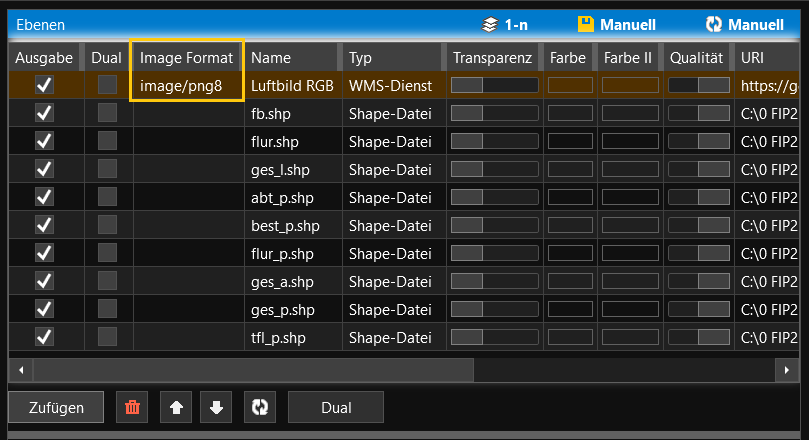The width and height of the screenshot is (809, 440).
Task: Click the red trash delete icon
Action: (x=132, y=407)
